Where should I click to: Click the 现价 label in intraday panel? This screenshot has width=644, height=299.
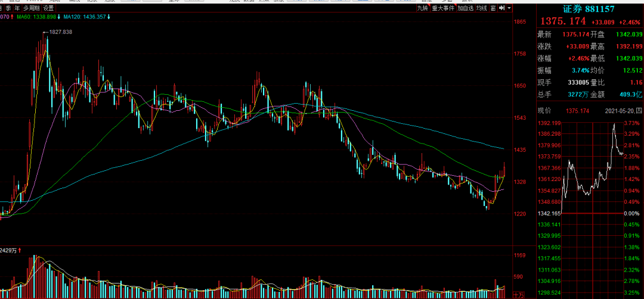544,111
